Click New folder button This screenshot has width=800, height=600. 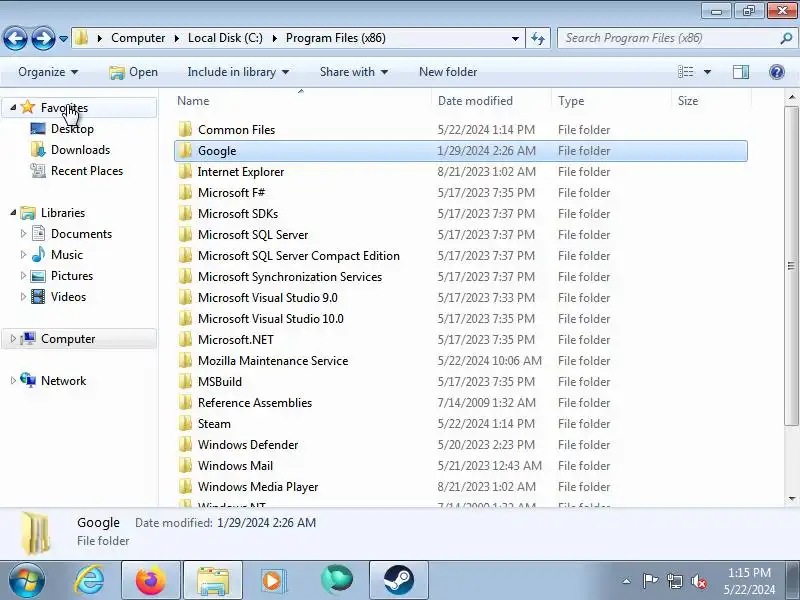click(x=448, y=72)
